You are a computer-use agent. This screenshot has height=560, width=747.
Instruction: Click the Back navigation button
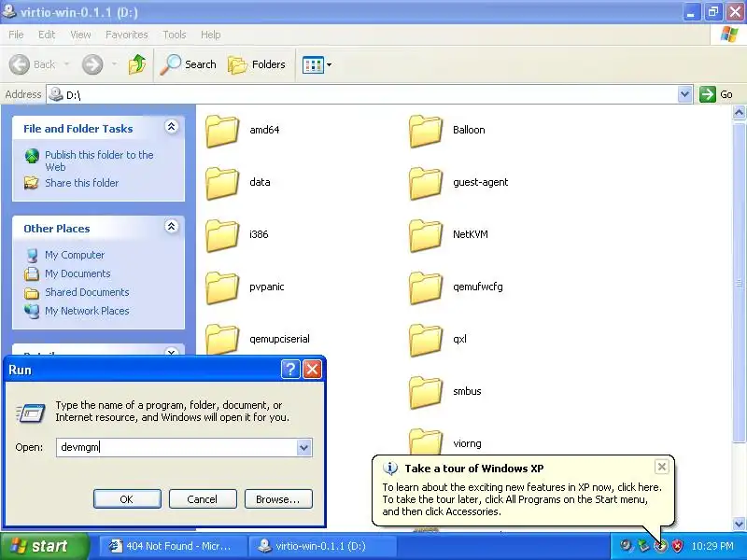(x=33, y=64)
